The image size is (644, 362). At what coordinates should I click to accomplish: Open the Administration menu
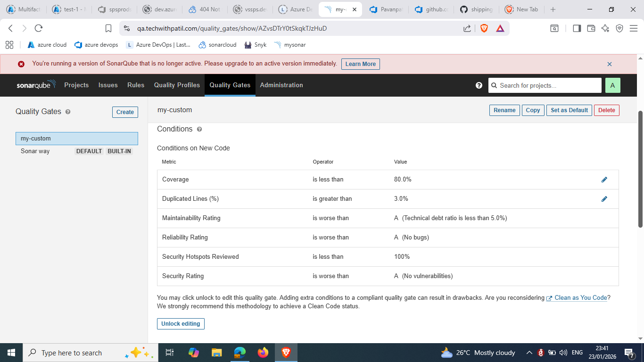pos(281,85)
